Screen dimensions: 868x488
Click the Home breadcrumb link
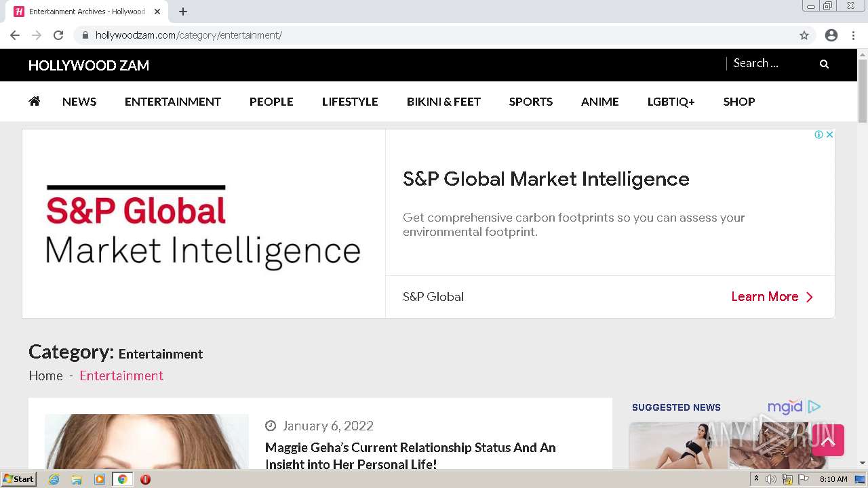pyautogui.click(x=45, y=375)
